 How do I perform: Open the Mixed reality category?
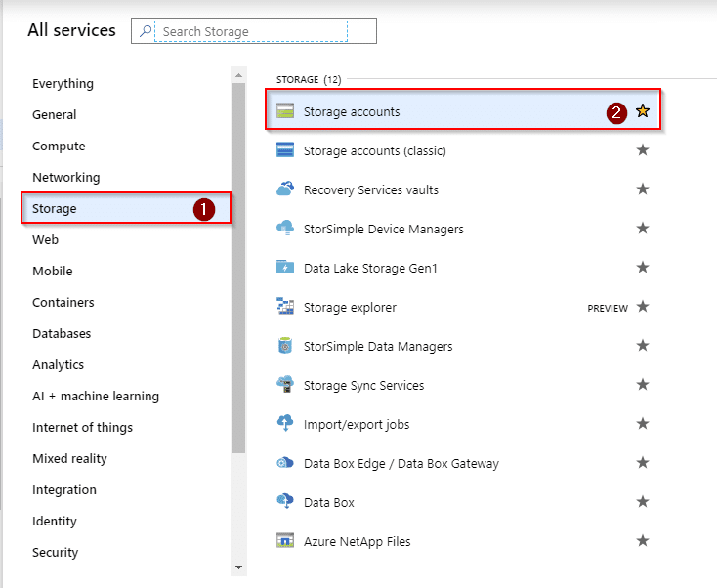coord(69,459)
